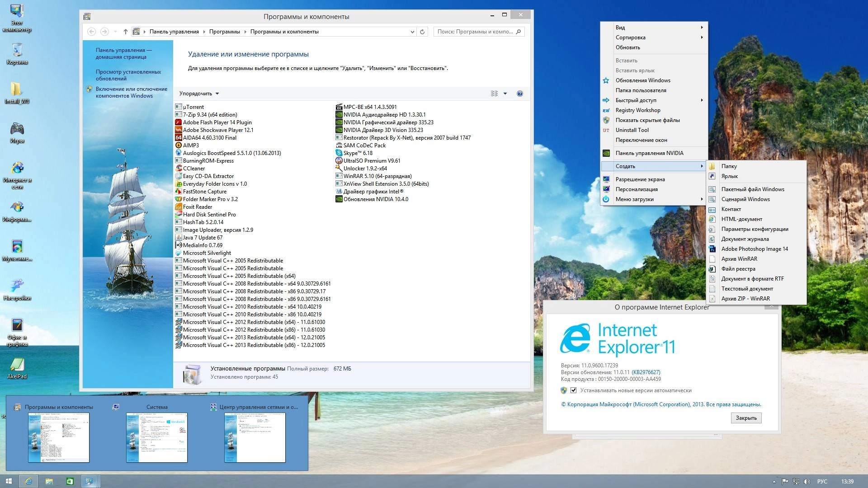Image resolution: width=868 pixels, height=488 pixels.
Task: Select WinRAR 5.10 (64-разрядная) entry
Action: click(373, 176)
